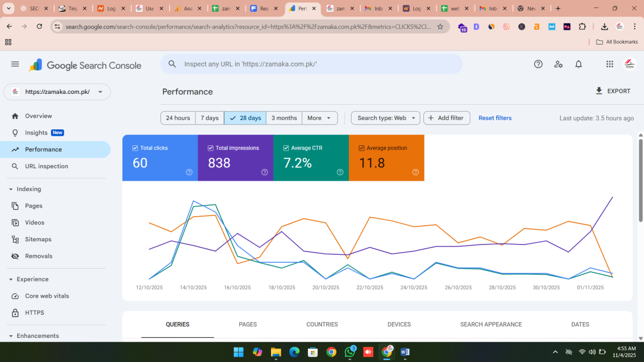
Task: Collapse the Indexing section in the sidebar
Action: click(x=11, y=189)
